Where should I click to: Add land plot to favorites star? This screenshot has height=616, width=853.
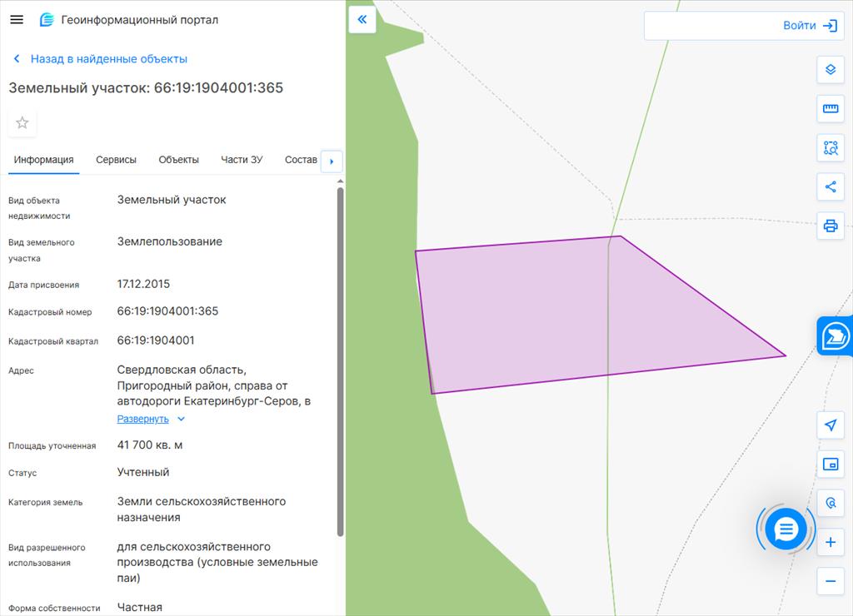point(22,123)
